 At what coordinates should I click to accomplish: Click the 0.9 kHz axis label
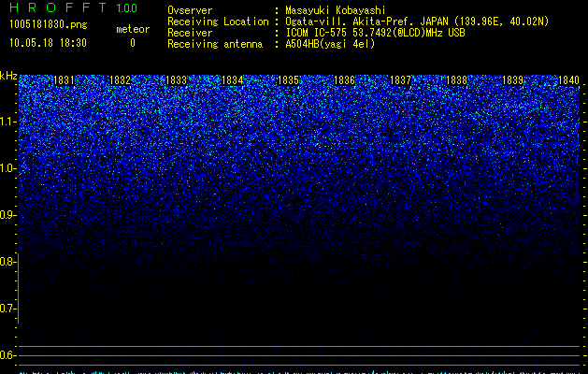click(x=7, y=215)
